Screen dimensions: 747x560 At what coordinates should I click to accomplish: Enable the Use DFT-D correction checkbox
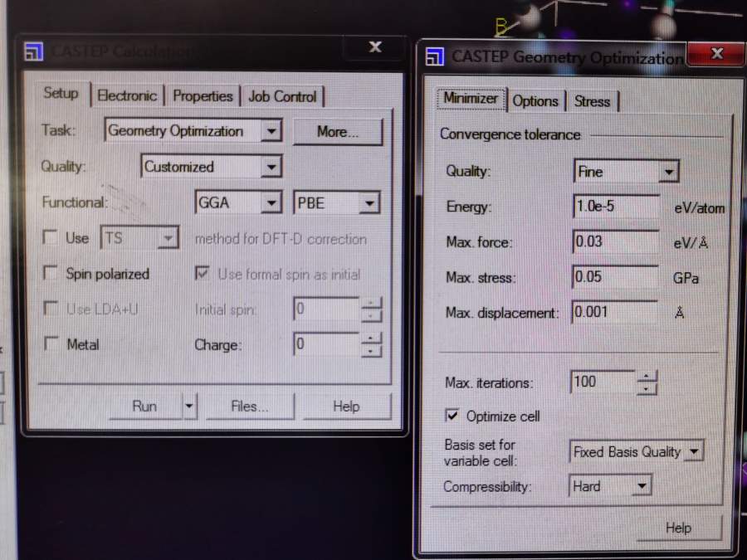pos(50,237)
